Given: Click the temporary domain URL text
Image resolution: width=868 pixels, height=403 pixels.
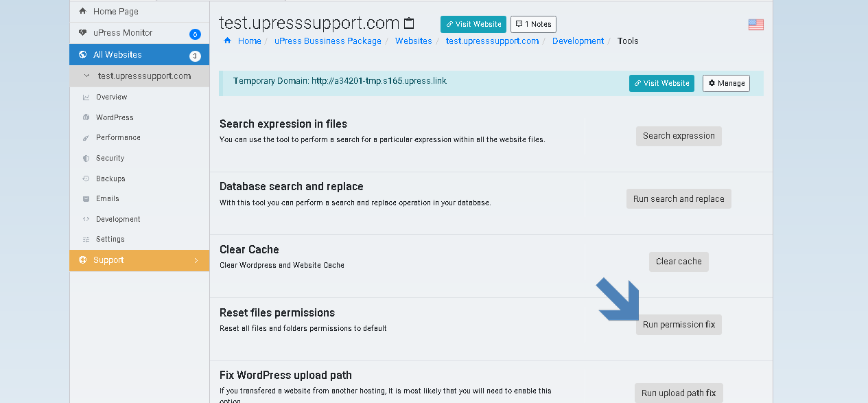Looking at the screenshot, I should click(x=379, y=81).
